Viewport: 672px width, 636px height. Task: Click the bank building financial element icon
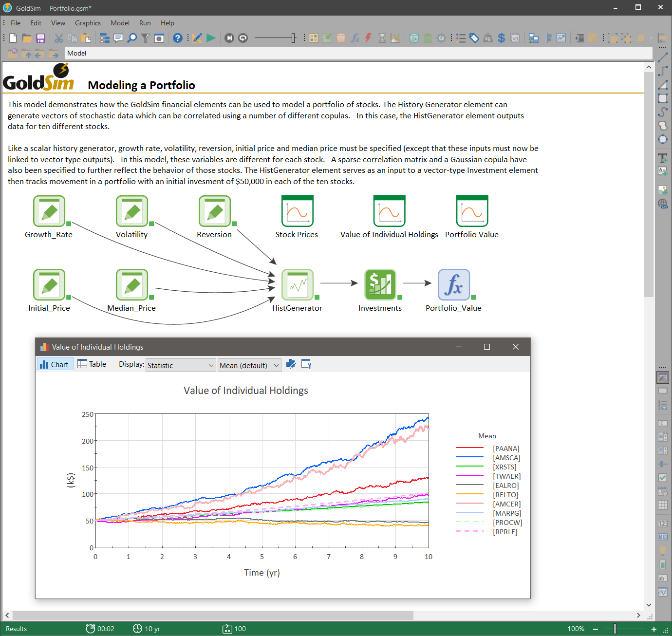(428, 38)
